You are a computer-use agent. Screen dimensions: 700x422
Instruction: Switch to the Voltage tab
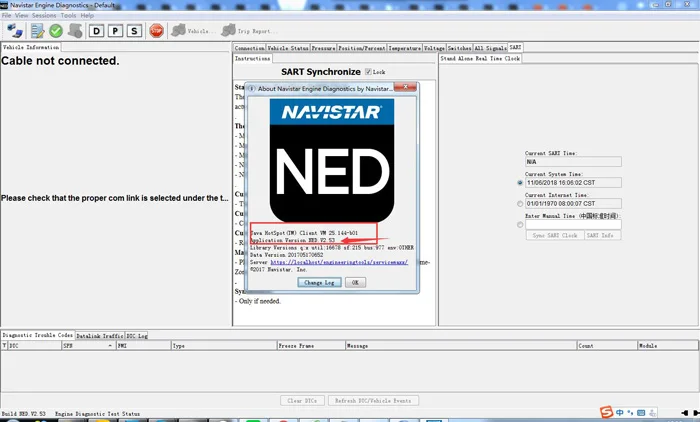434,48
